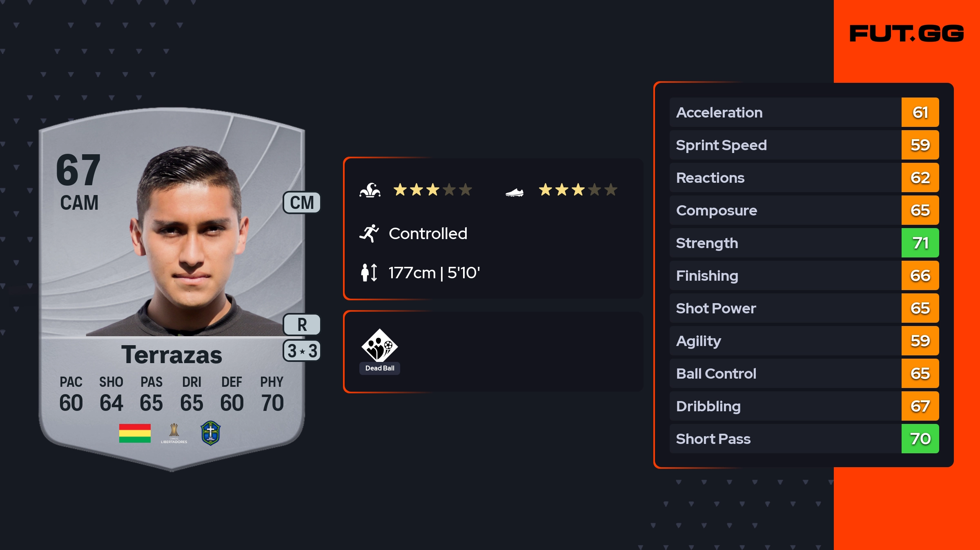The image size is (980, 550).
Task: Click the height measurement icon
Action: (369, 273)
